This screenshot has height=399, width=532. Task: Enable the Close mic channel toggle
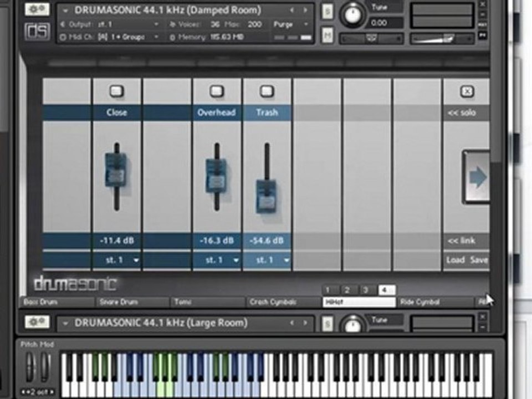click(x=117, y=91)
